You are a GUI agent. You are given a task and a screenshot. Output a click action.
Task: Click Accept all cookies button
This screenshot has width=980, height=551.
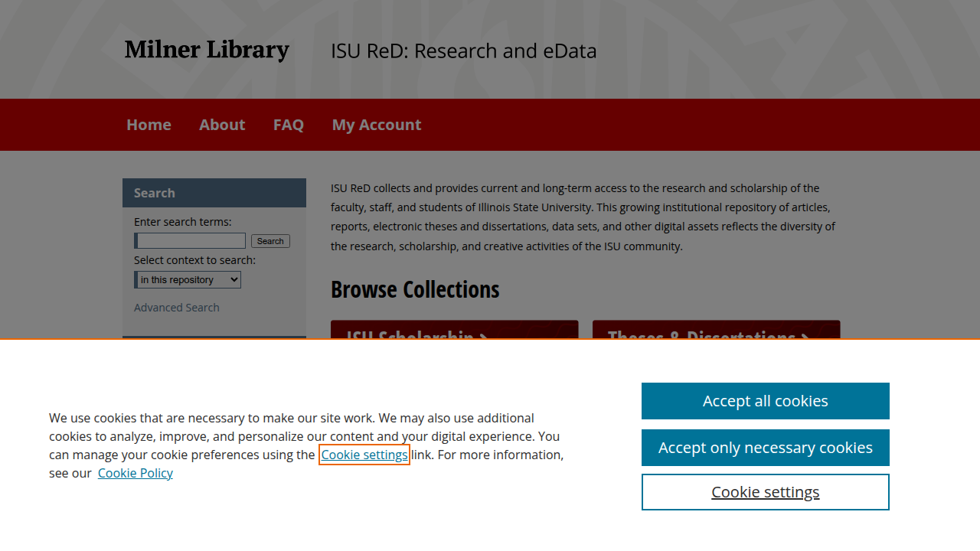tap(766, 401)
